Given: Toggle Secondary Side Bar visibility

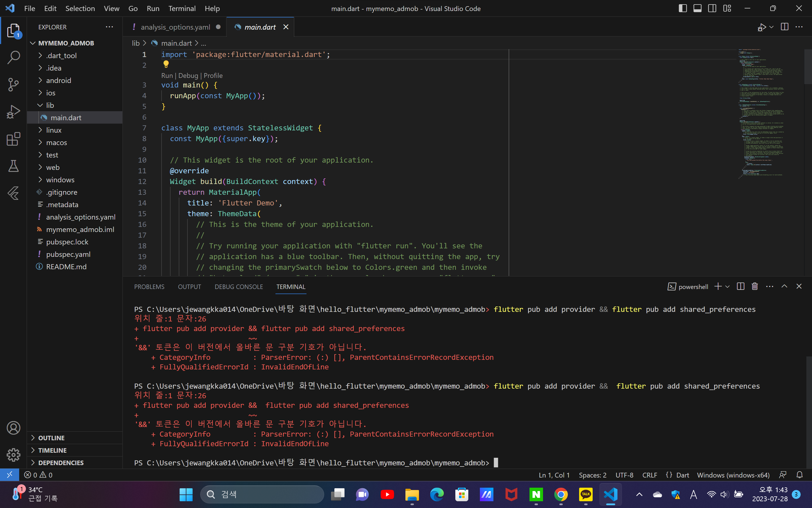Looking at the screenshot, I should coord(712,8).
